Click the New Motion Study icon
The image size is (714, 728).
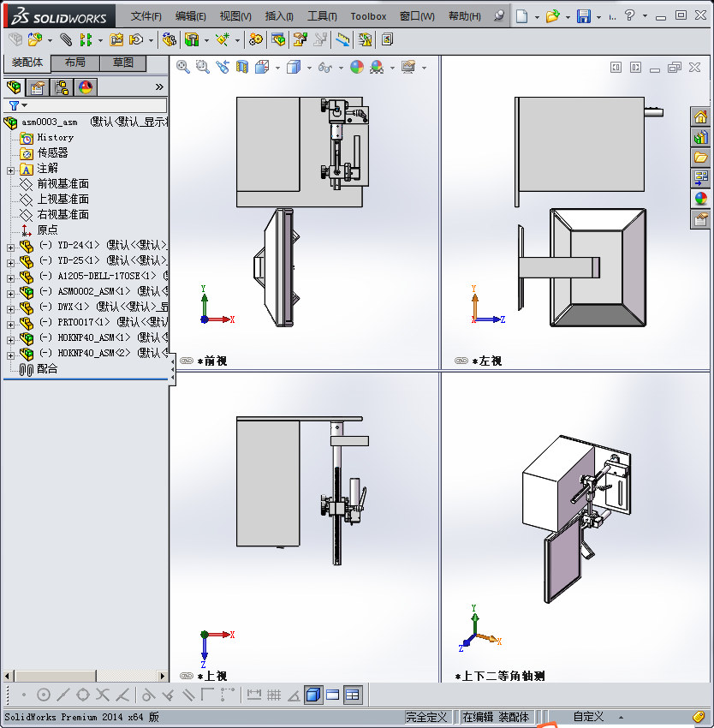tap(255, 40)
